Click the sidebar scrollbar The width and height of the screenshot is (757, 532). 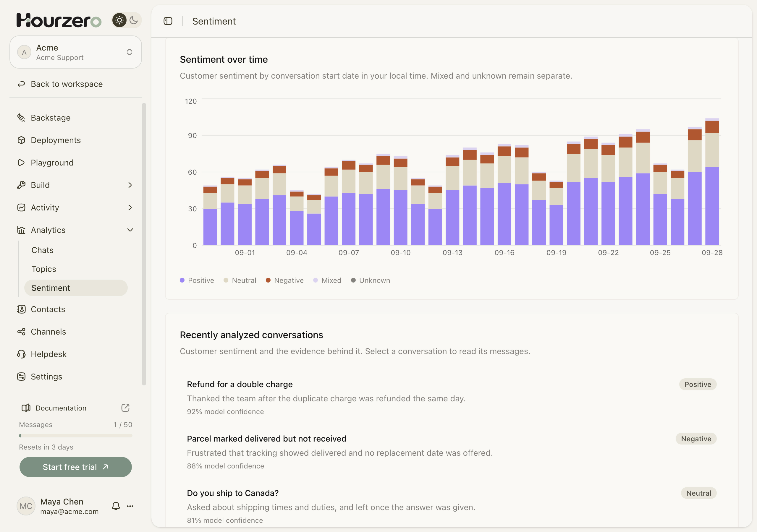pyautogui.click(x=144, y=244)
